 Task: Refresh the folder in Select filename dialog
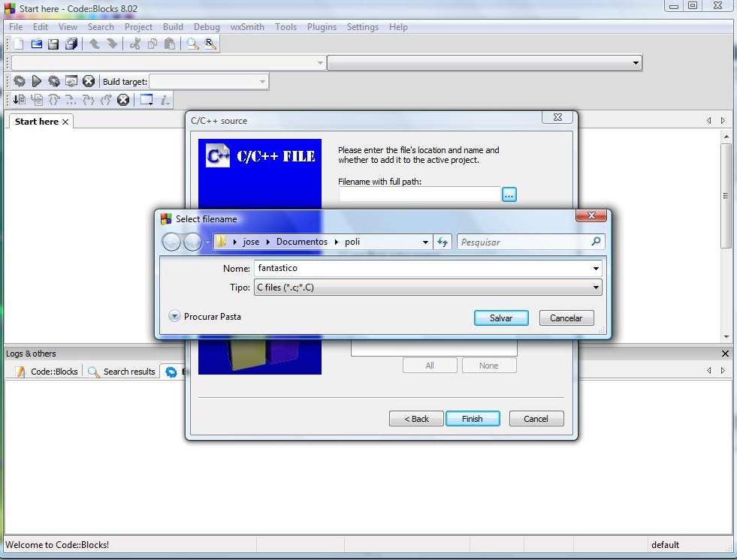point(443,242)
